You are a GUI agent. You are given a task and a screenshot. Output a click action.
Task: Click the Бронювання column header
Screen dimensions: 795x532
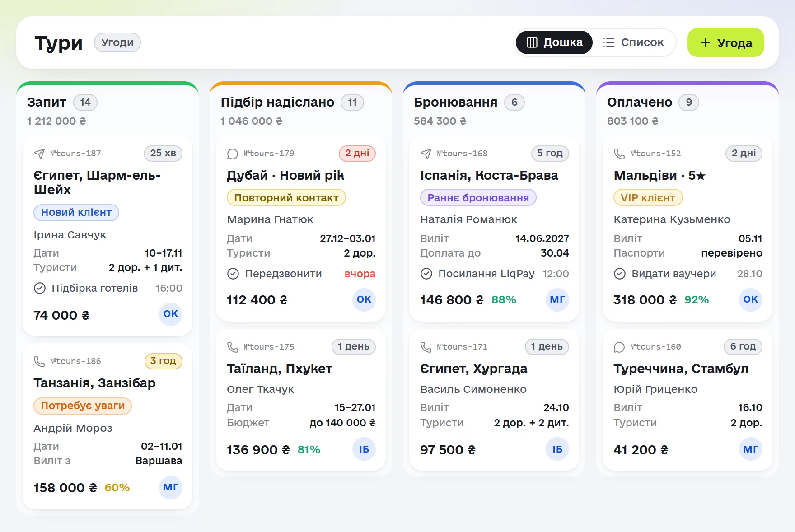[x=456, y=103]
